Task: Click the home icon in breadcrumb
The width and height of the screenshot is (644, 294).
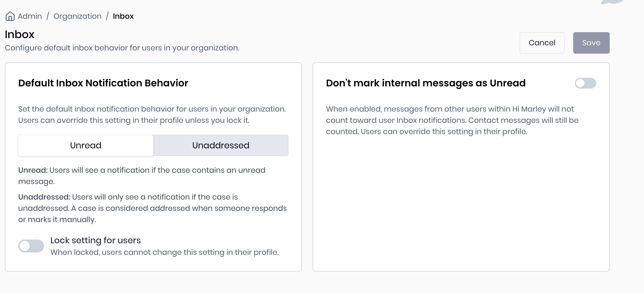Action: [10, 16]
